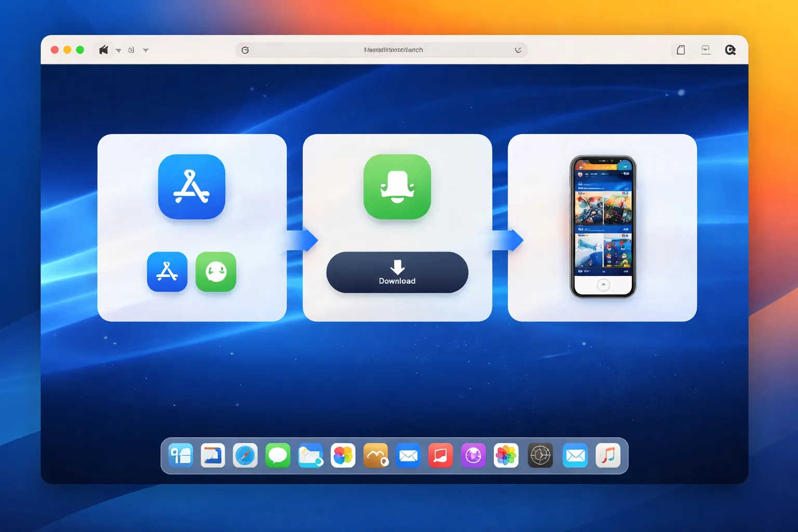This screenshot has width=798, height=532.
Task: Click the back navigation icon in the toolbar
Action: pos(104,50)
